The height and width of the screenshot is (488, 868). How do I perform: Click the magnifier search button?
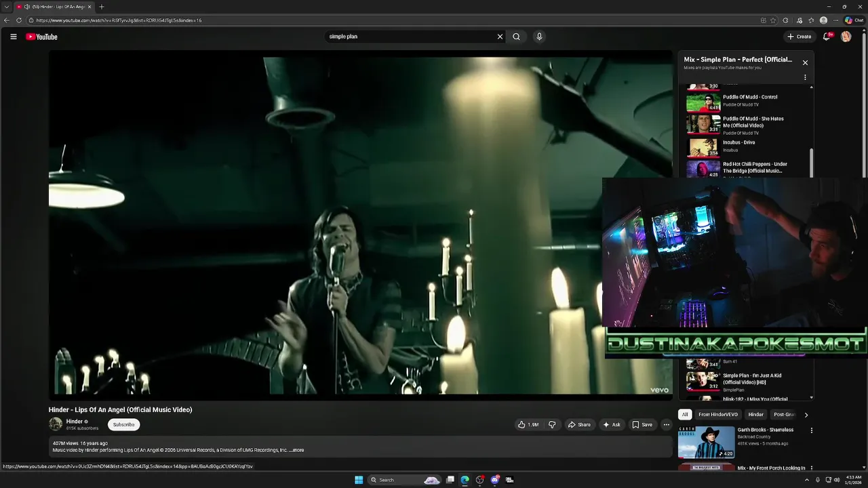pos(516,37)
